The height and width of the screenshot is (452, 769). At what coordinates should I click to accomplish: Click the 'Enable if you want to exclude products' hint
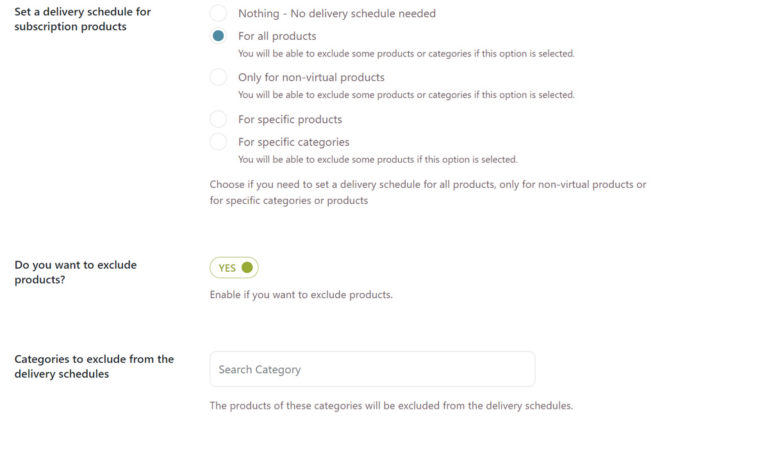pos(301,295)
